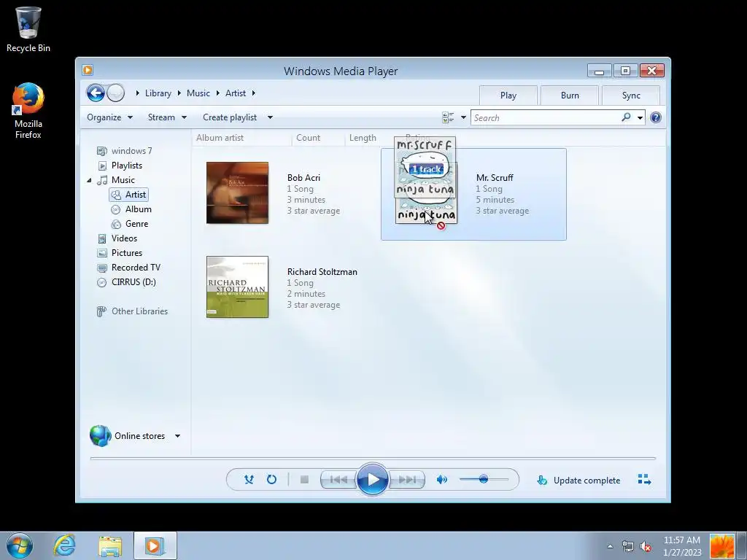Image resolution: width=747 pixels, height=560 pixels.
Task: Open the Stream menu
Action: (167, 117)
